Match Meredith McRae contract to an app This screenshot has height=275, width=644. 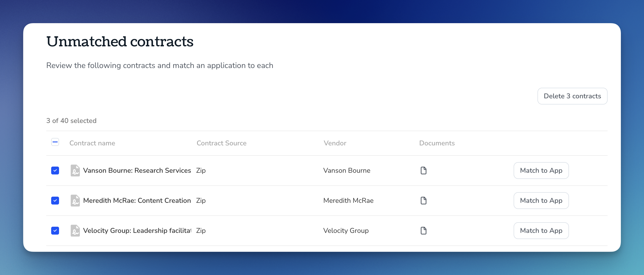tap(541, 201)
